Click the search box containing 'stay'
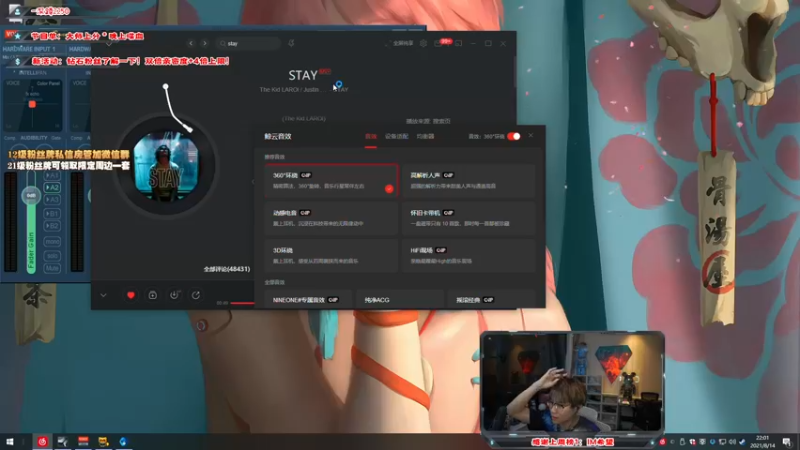Screen dimensions: 800x450 (x=248, y=43)
